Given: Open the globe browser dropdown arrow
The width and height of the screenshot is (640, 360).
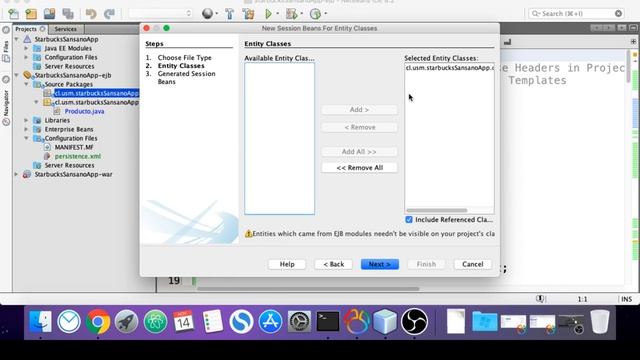Looking at the screenshot, I should (x=216, y=14).
